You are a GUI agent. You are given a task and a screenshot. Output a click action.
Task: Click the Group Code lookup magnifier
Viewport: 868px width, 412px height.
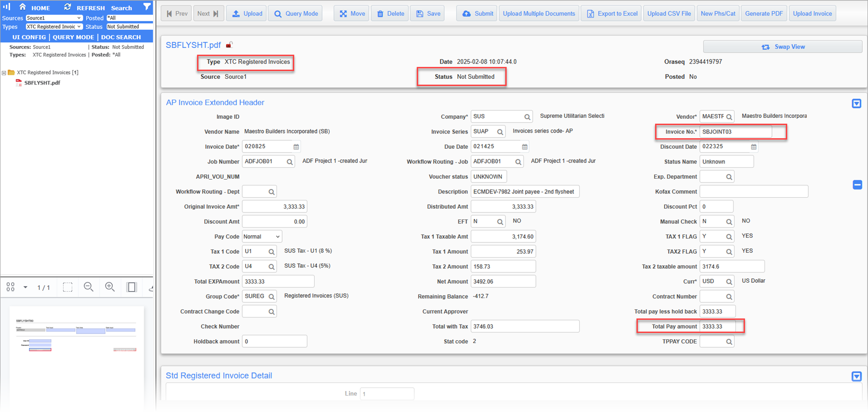(272, 297)
